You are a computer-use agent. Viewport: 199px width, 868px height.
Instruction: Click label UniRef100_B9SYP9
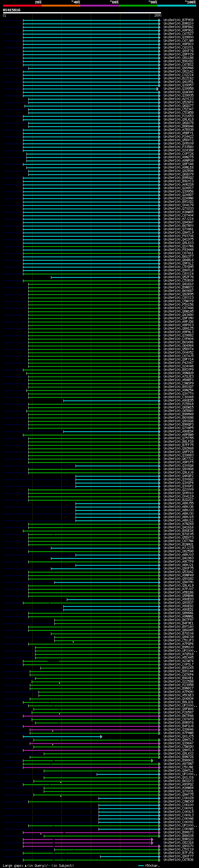tap(178, 370)
